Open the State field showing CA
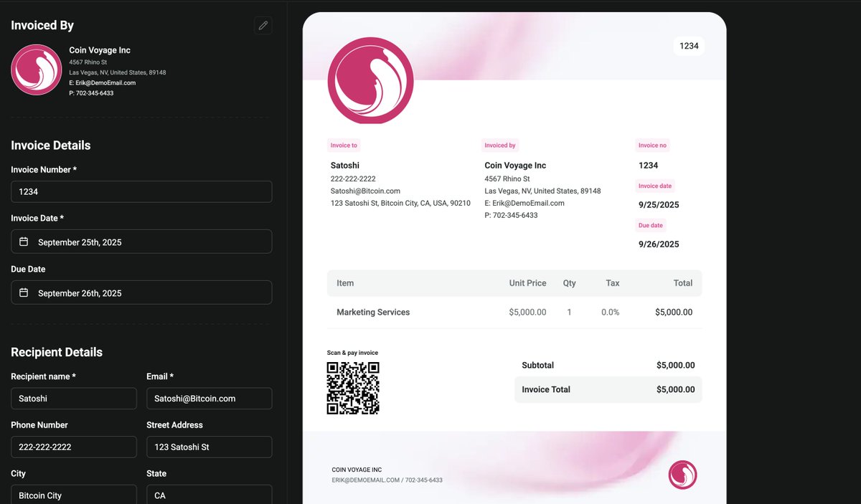The height and width of the screenshot is (504, 861). point(209,495)
